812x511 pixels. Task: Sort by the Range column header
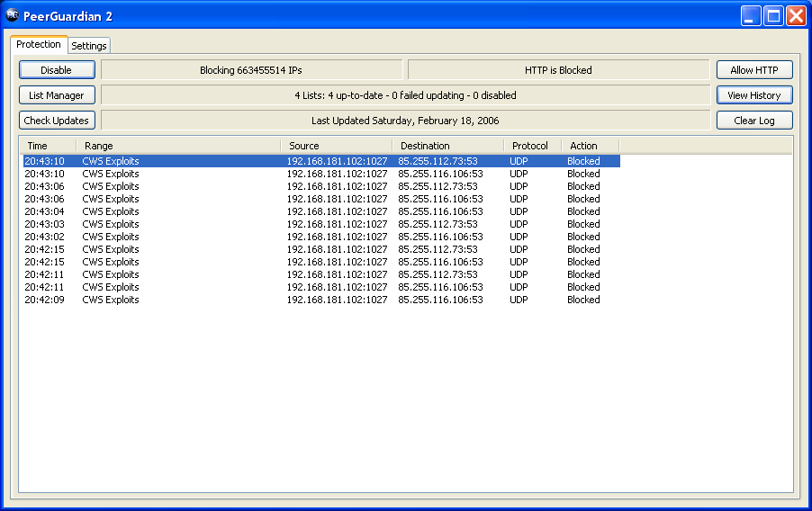pos(178,146)
